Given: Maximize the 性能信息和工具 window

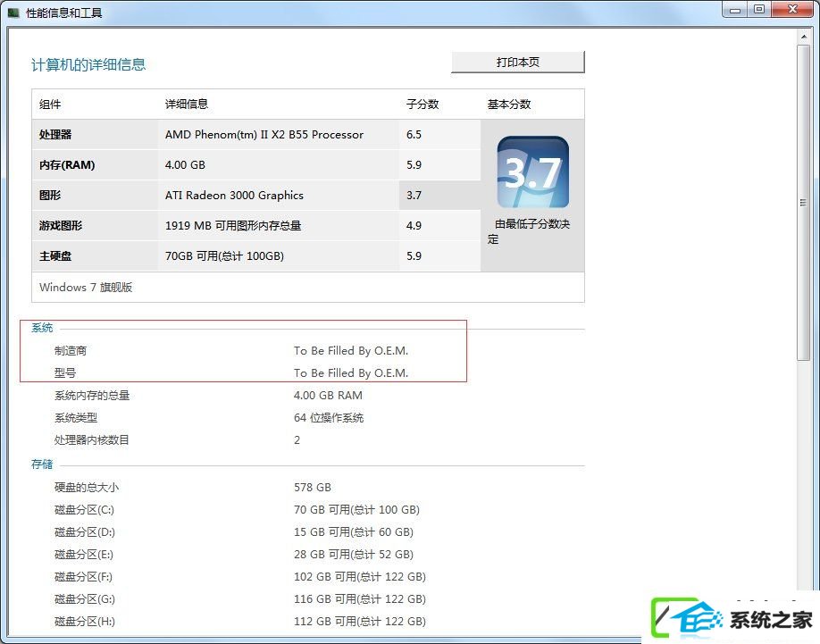Looking at the screenshot, I should 759,10.
